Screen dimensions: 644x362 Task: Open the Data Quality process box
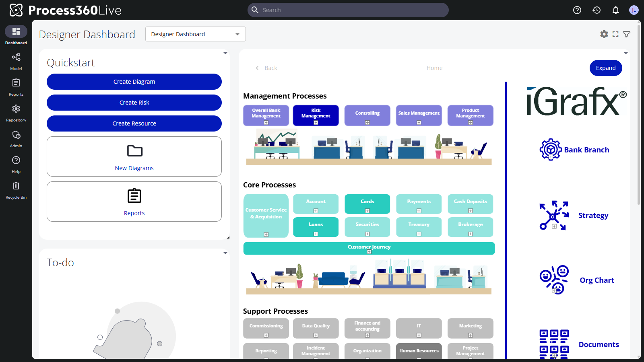[316, 329]
